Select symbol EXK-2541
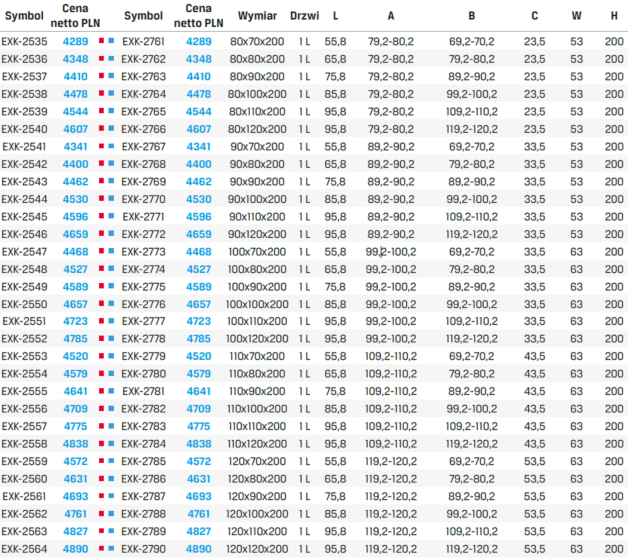The image size is (628, 560). (24, 147)
